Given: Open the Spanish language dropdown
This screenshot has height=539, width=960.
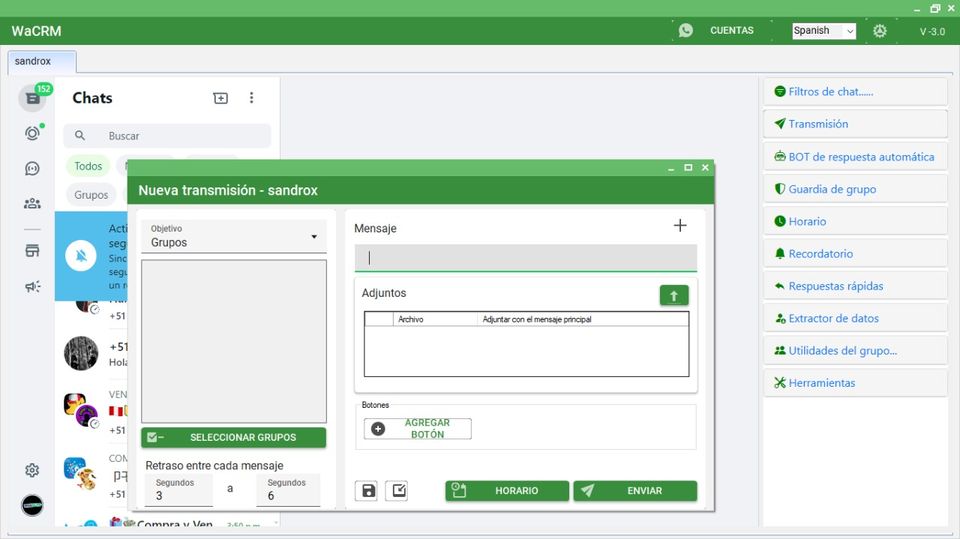Looking at the screenshot, I should point(823,31).
